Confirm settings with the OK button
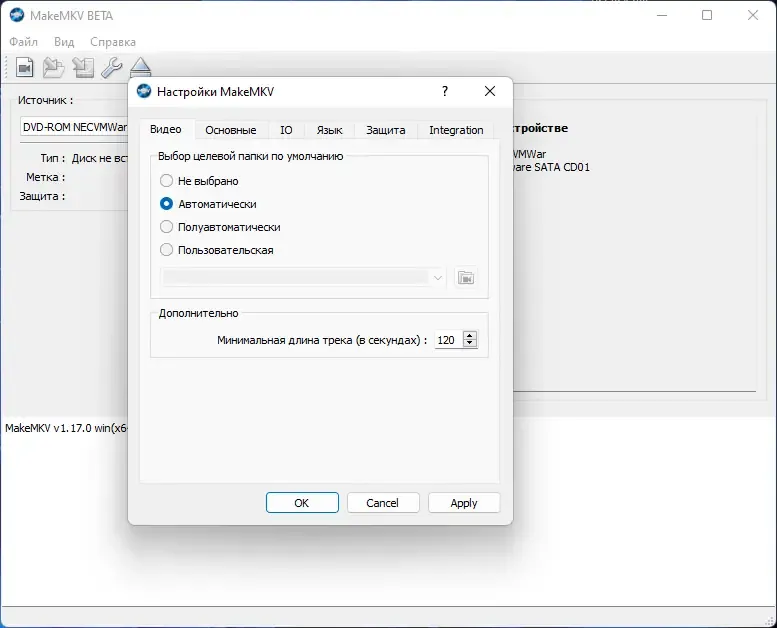777x628 pixels. tap(302, 503)
